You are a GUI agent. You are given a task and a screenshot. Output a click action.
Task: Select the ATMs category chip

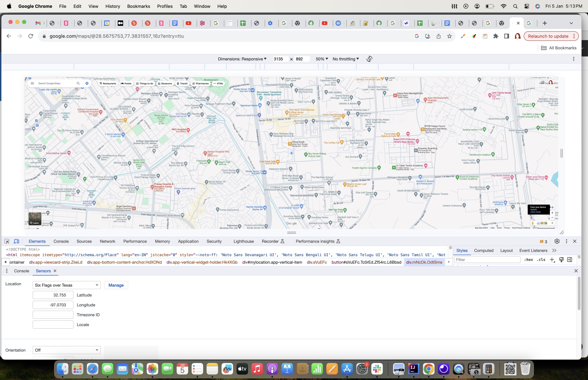click(218, 84)
